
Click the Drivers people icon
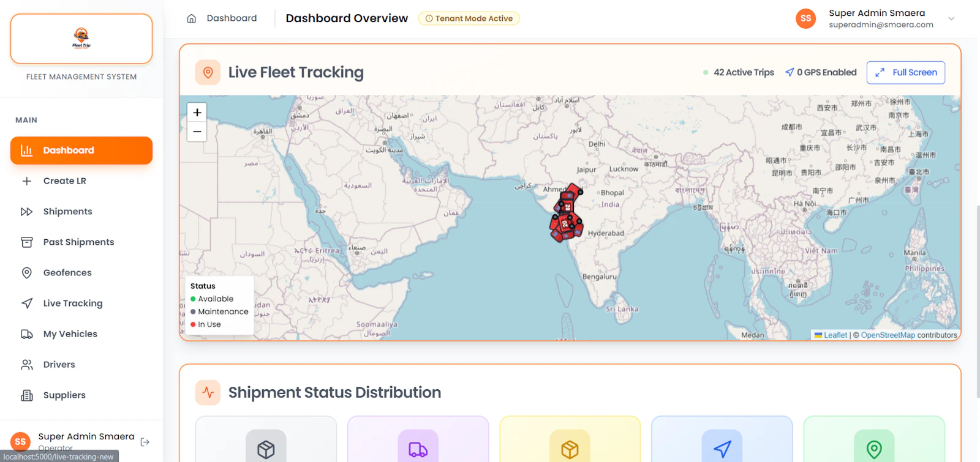pyautogui.click(x=26, y=365)
